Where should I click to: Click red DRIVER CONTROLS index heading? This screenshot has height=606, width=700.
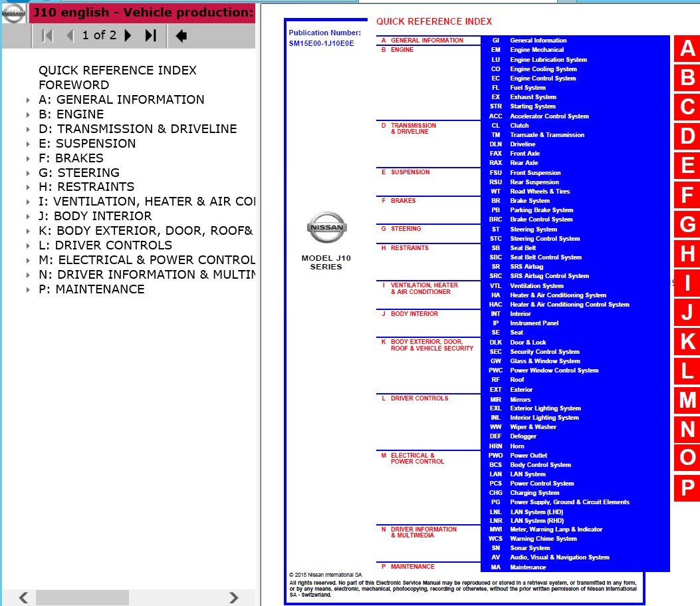pyautogui.click(x=419, y=398)
